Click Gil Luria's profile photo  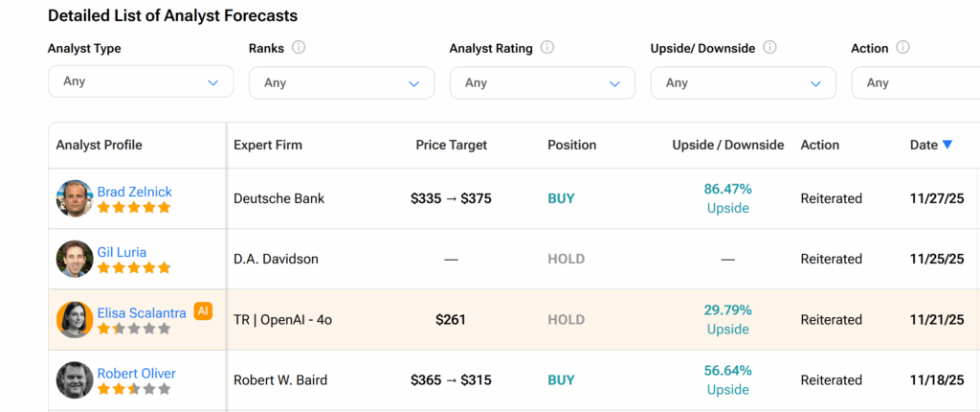click(x=74, y=259)
